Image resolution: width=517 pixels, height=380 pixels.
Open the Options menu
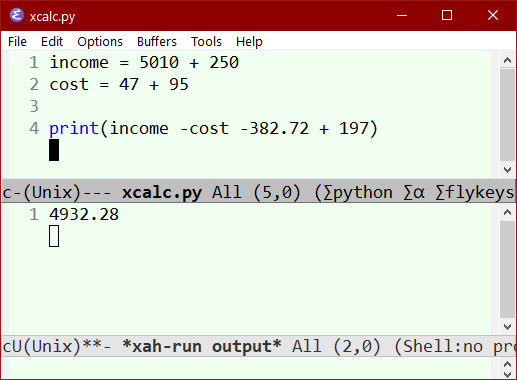[x=100, y=42]
